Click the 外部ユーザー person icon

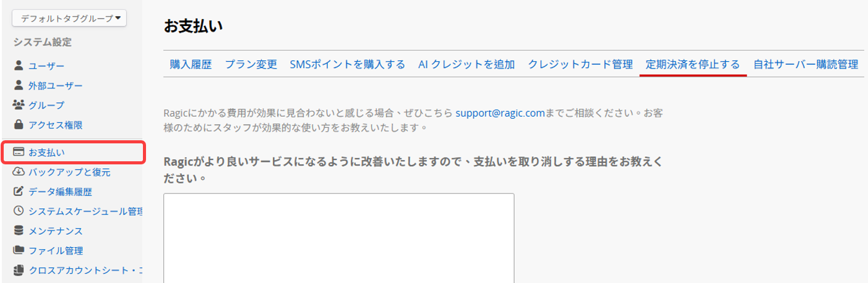tap(19, 85)
